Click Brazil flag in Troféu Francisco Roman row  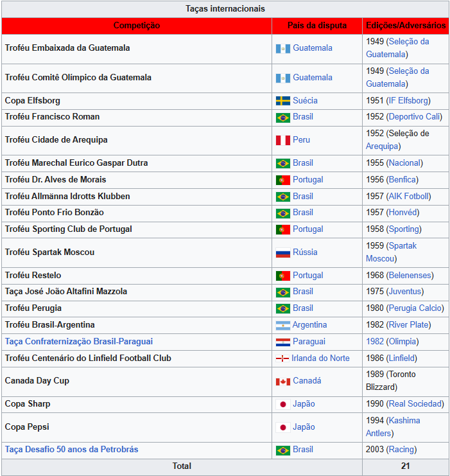pyautogui.click(x=283, y=118)
